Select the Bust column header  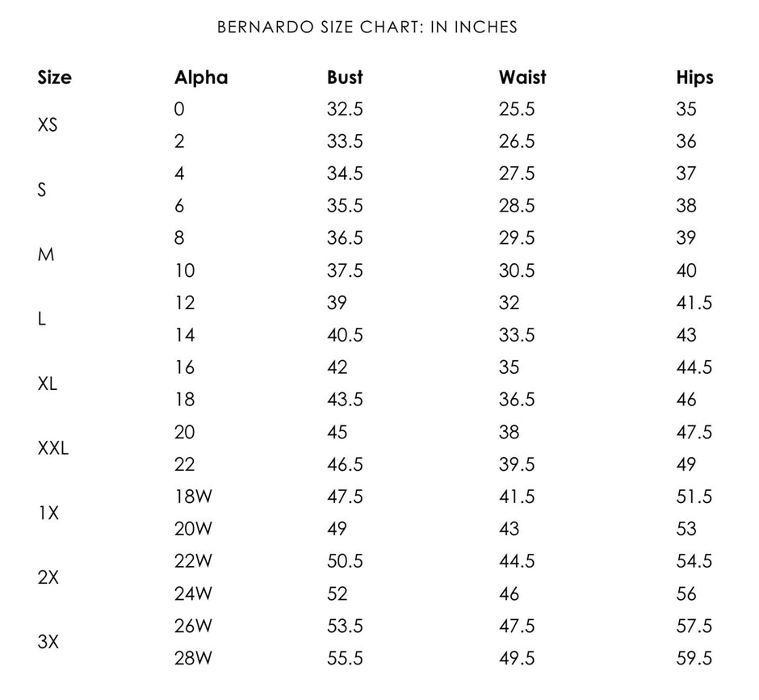tap(345, 78)
